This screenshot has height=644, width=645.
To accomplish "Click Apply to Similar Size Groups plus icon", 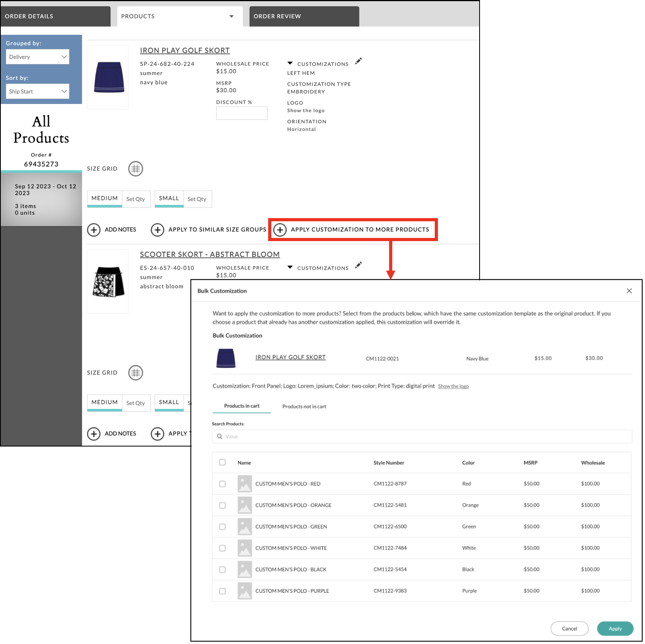I will (x=157, y=230).
